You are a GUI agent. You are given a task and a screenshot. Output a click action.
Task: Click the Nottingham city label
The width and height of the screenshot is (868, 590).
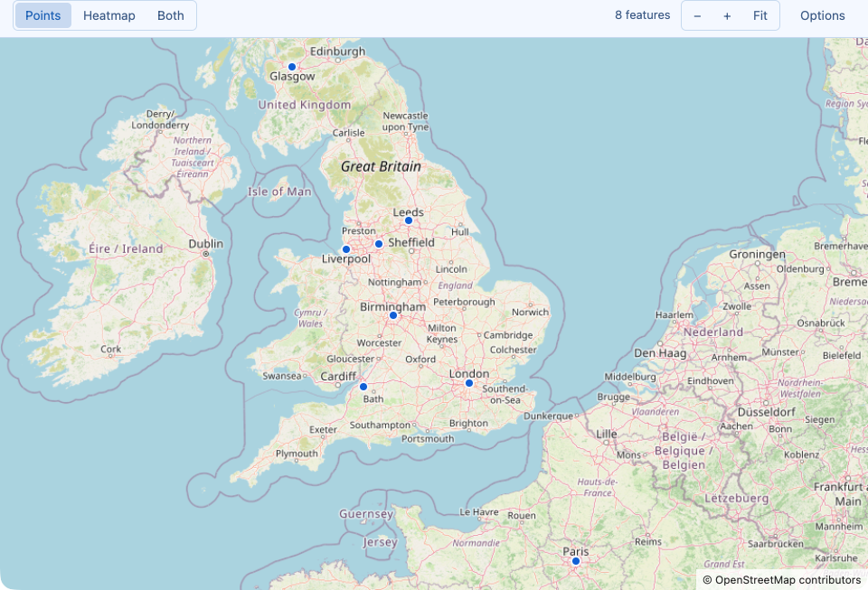pyautogui.click(x=395, y=282)
